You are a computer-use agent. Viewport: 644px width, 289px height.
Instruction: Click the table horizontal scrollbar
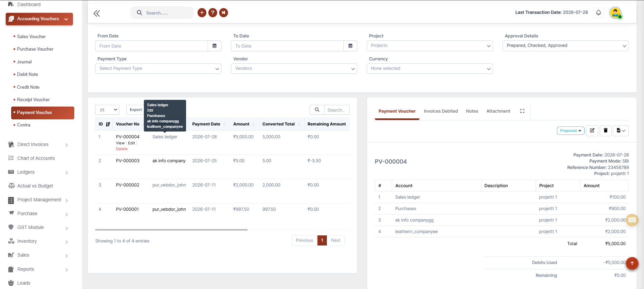171,230
